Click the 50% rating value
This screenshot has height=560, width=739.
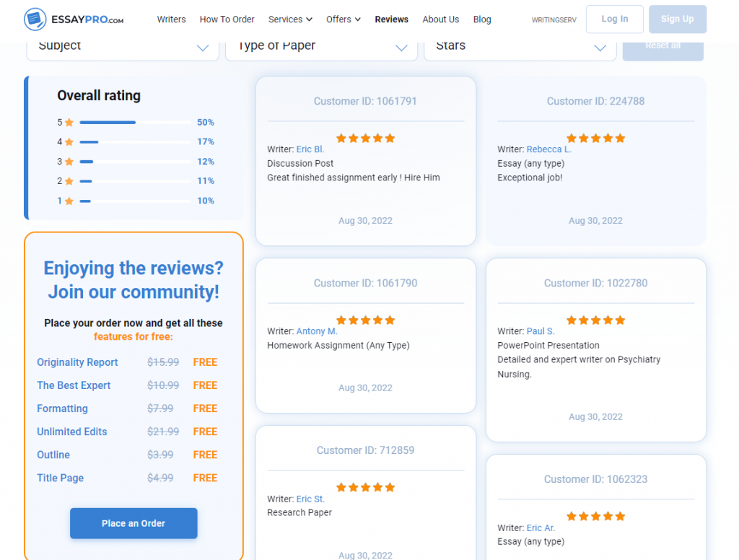[x=206, y=123]
